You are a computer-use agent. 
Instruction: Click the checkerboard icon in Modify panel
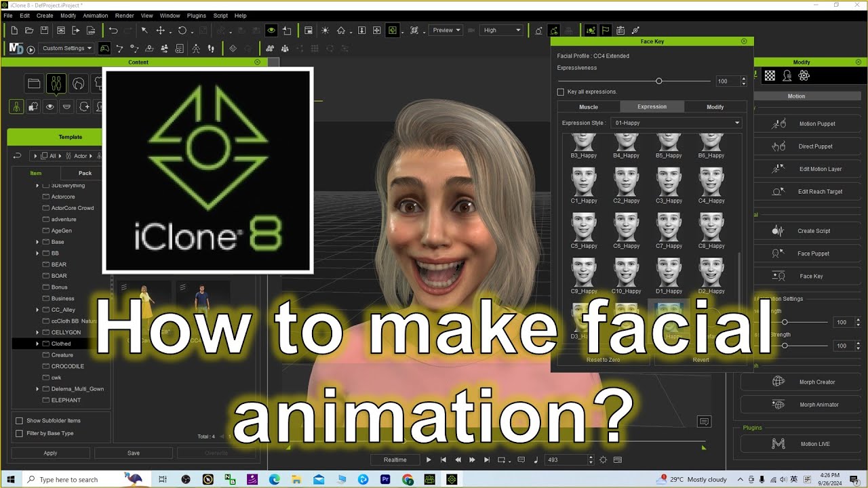770,76
